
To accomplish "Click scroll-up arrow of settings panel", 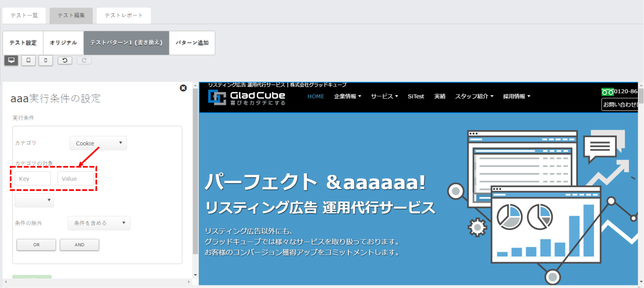I will click(x=196, y=85).
